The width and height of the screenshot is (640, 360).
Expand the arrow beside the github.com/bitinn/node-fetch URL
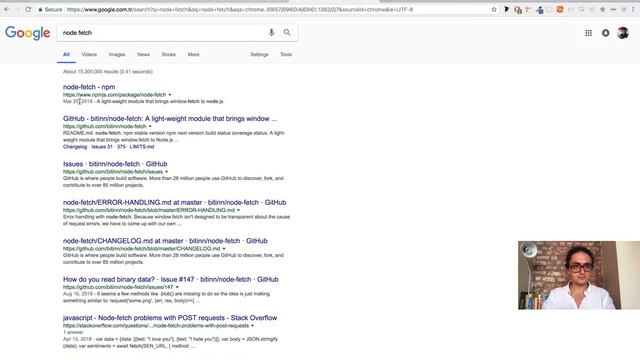150,127
